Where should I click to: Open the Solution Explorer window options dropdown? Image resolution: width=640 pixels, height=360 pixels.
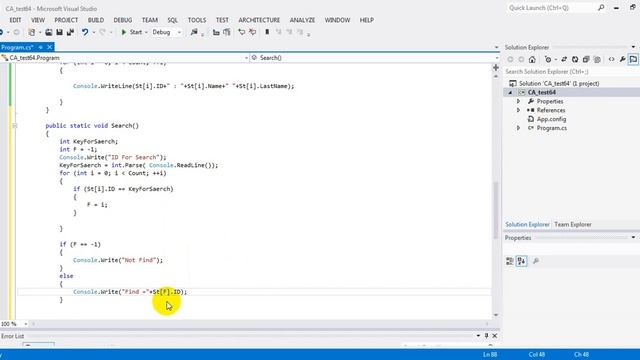(x=633, y=47)
